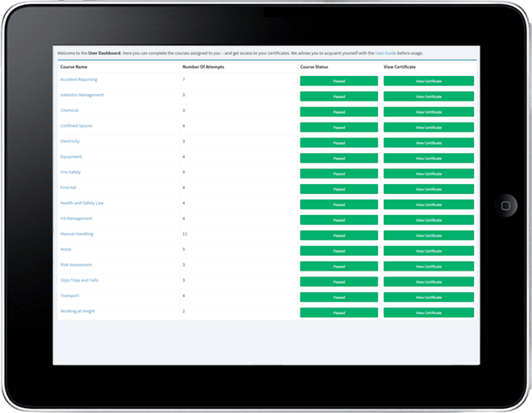Select the Confined Spaces course

point(76,126)
